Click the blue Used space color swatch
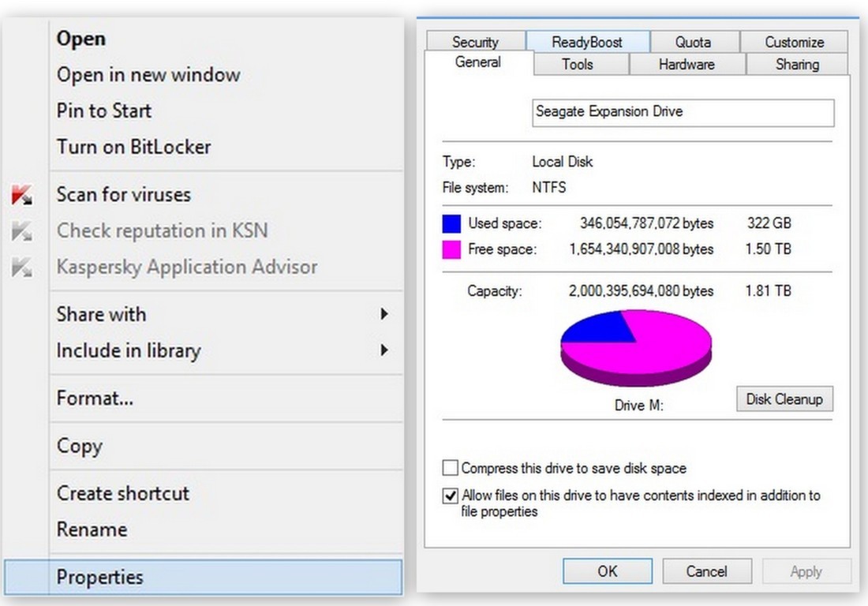Viewport: 868px width, 606px height. coord(451,223)
